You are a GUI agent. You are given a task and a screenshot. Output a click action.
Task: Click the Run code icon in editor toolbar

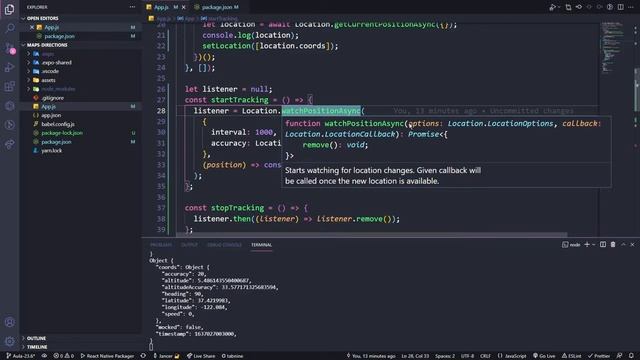coord(552,7)
